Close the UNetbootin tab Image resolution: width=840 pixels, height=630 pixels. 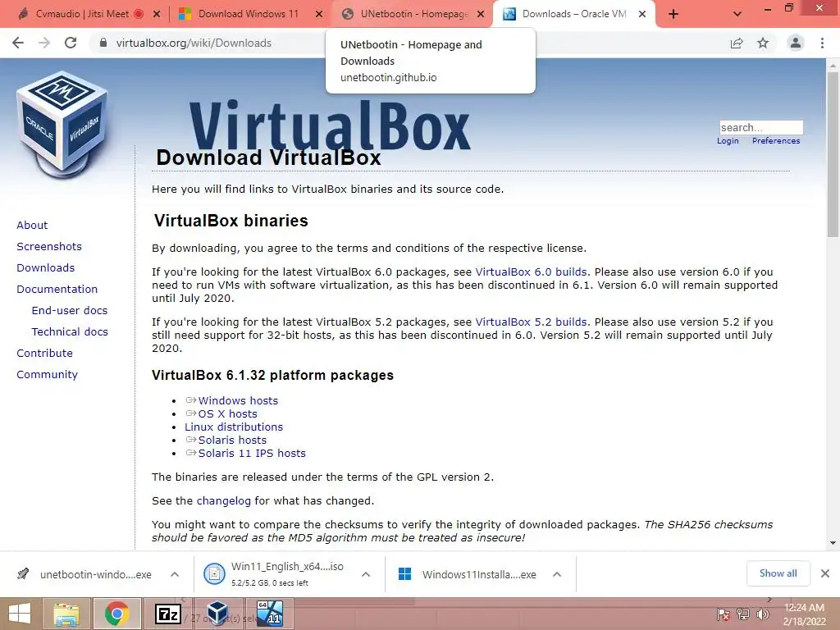point(481,14)
